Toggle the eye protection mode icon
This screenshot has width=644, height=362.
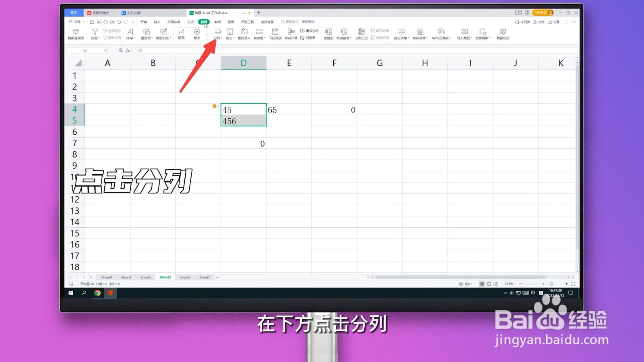pos(461,284)
